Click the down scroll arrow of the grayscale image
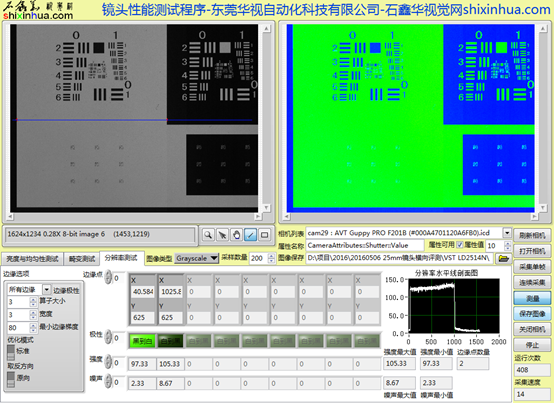Viewport: 554px width, 403px height. click(x=267, y=208)
